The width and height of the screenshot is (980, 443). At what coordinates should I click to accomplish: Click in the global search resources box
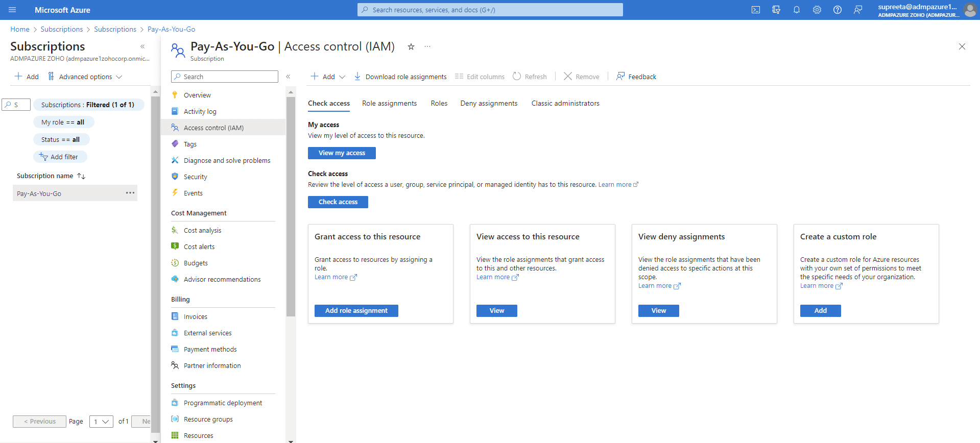[490, 10]
